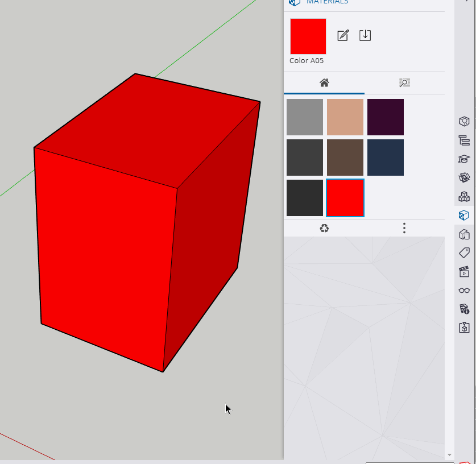Viewport: 476px width, 464px height.
Task: Switch to the browse materials search tab
Action: [x=405, y=83]
